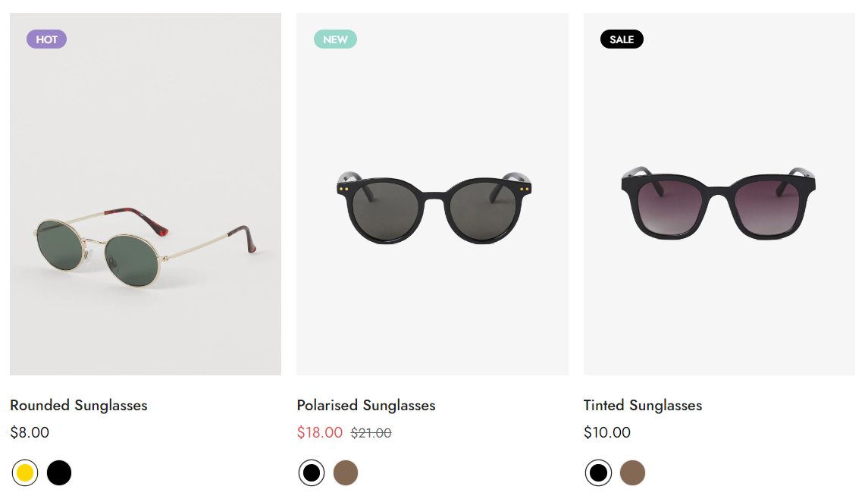Click the NEW badge on Polarised Sunglasses
Viewport: 868px width, 502px height.
coord(335,39)
